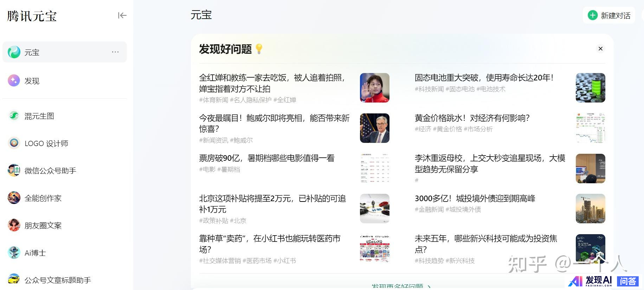Open the 靠种草“卖药” 小红书 question

(270, 244)
